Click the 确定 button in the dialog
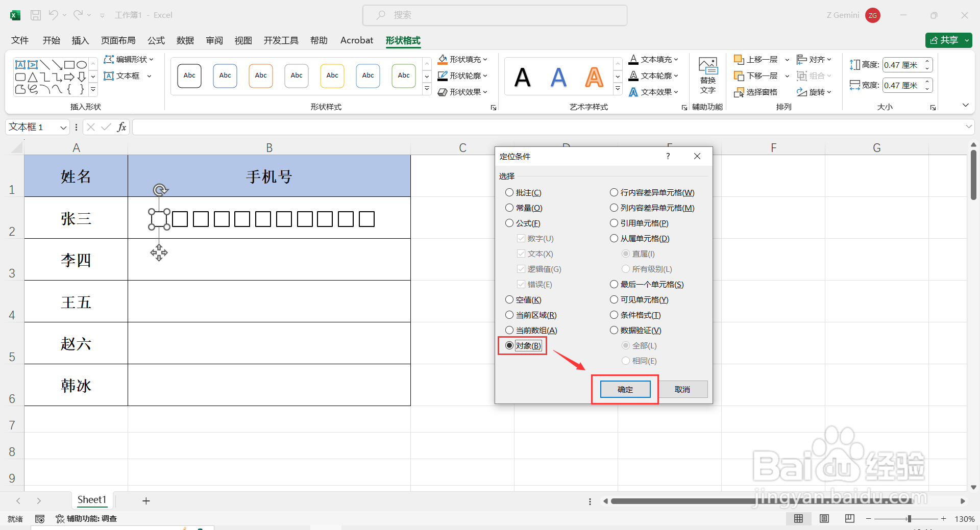Viewport: 980px width, 530px height. click(625, 389)
